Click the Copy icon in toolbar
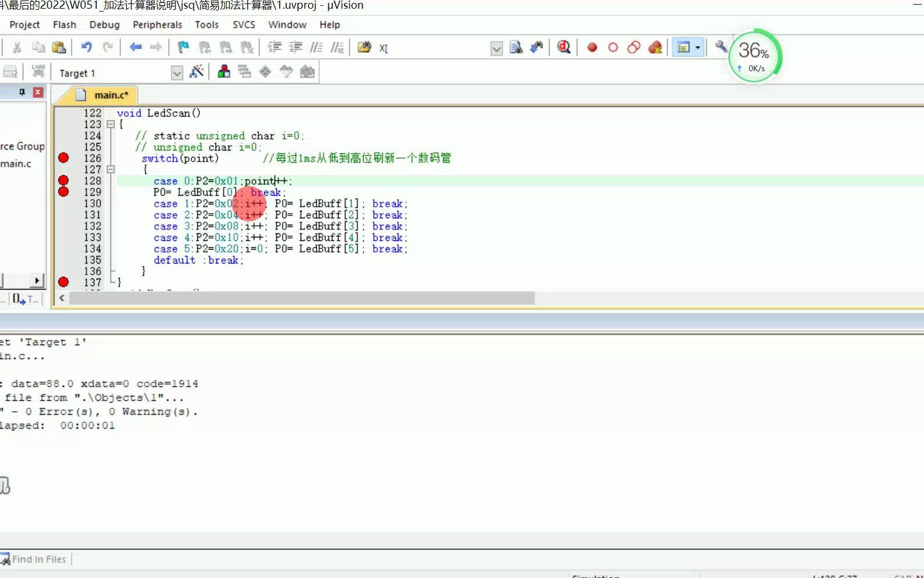The width and height of the screenshot is (924, 578). (38, 47)
